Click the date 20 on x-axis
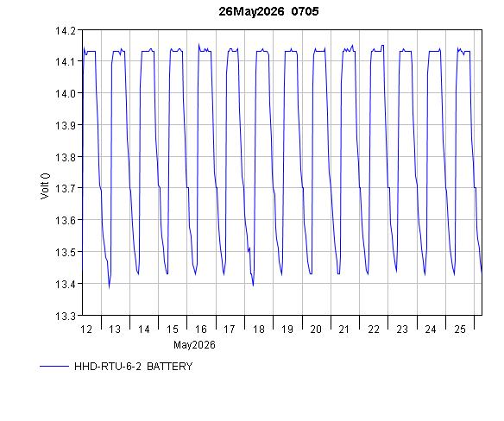504x421 pixels. [316, 329]
